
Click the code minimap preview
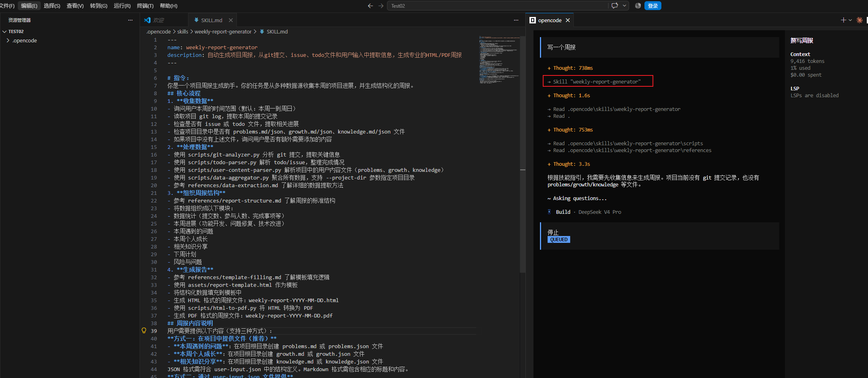(x=499, y=60)
